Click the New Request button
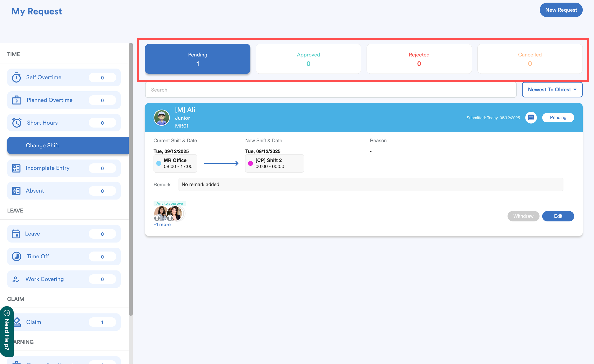The image size is (594, 364). pyautogui.click(x=561, y=10)
